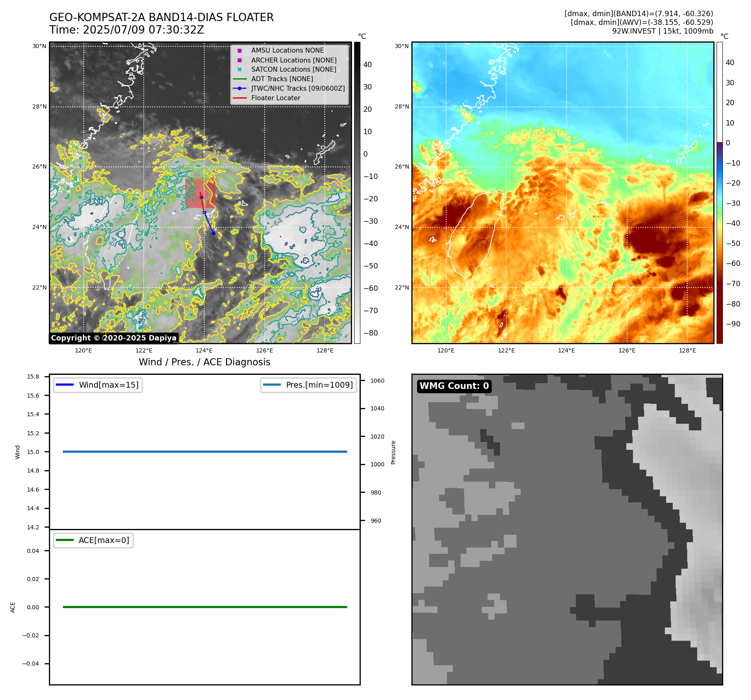Click the 'Wind / Pres. / ACE Diagnosis' heading
The height and width of the screenshot is (700, 751).
[x=205, y=362]
